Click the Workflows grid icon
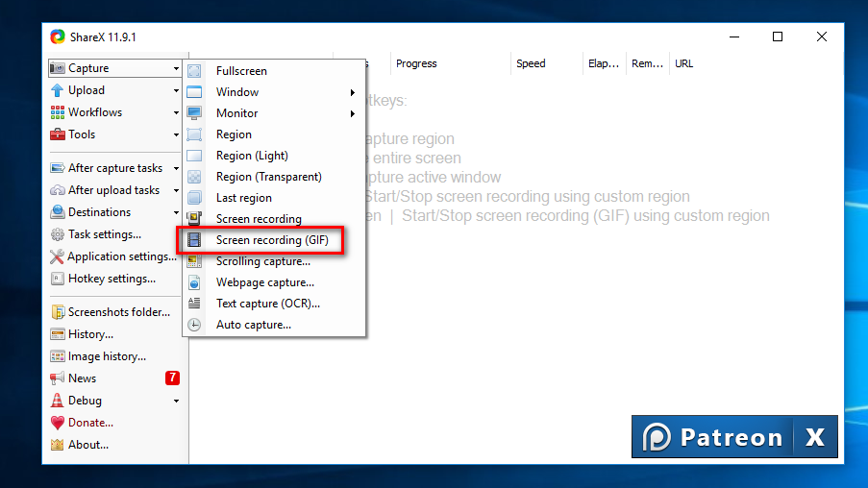Screen dimensions: 868x488 57,112
